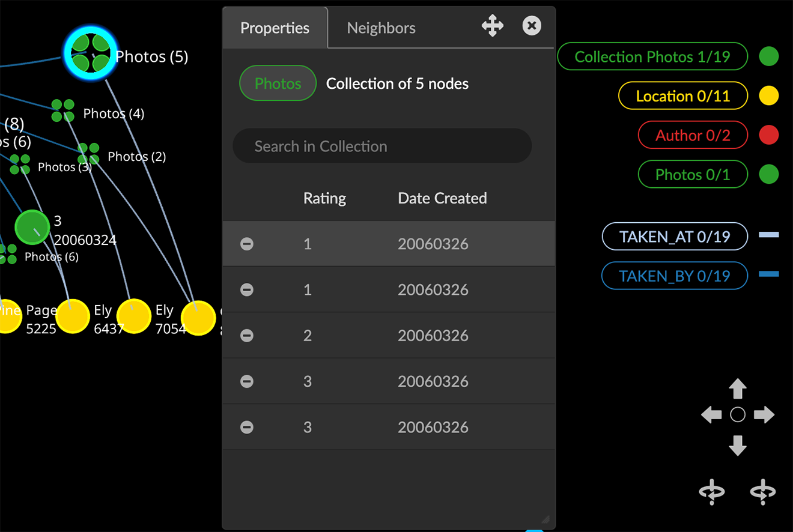The width and height of the screenshot is (793, 532).
Task: Pan the graph down with arrow
Action: (x=737, y=445)
